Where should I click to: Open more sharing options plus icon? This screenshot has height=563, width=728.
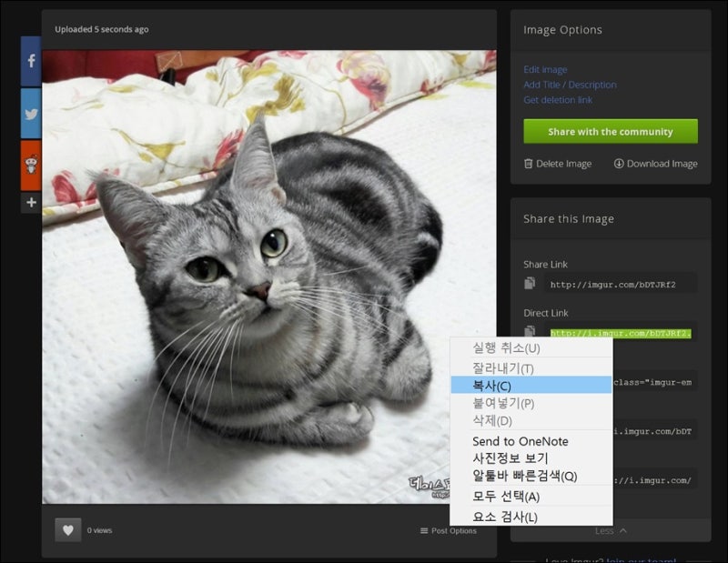point(31,202)
